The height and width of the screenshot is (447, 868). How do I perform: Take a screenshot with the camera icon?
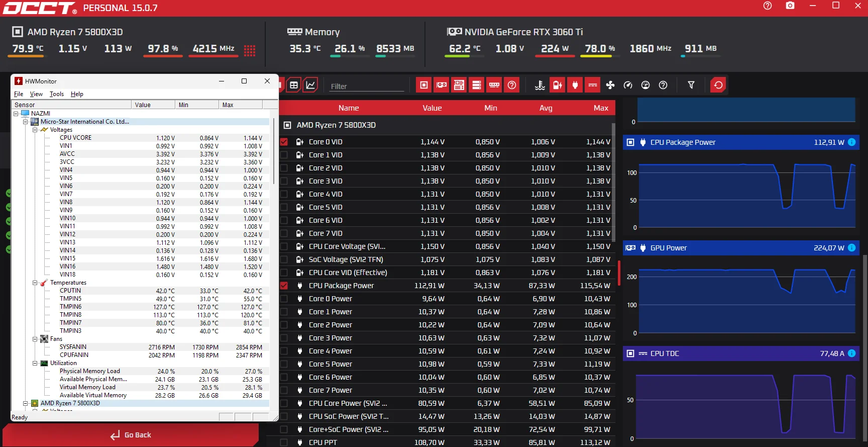point(790,6)
